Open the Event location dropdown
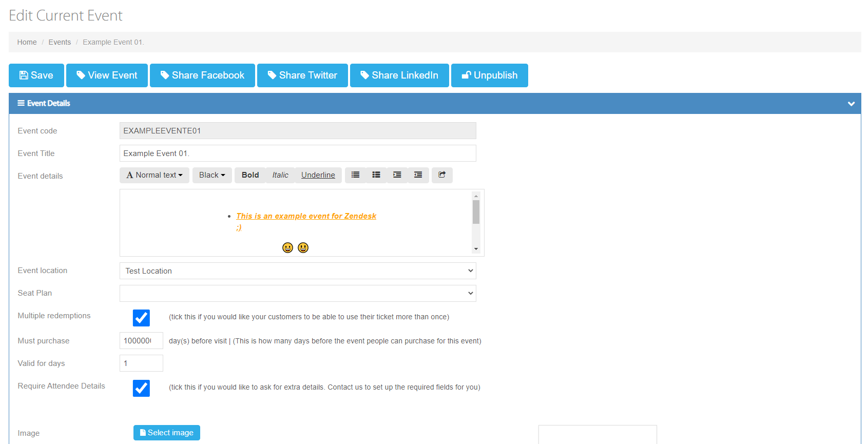The height and width of the screenshot is (444, 868). click(x=298, y=271)
